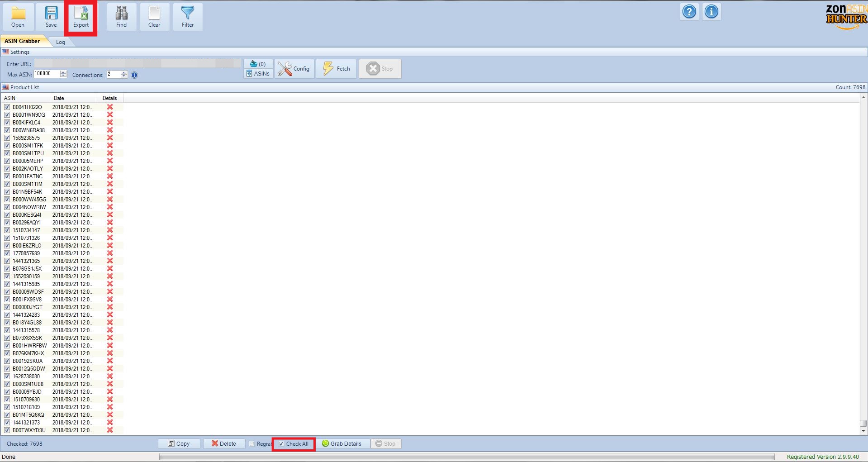Sort by the Details column header
868x462 pixels.
(110, 98)
